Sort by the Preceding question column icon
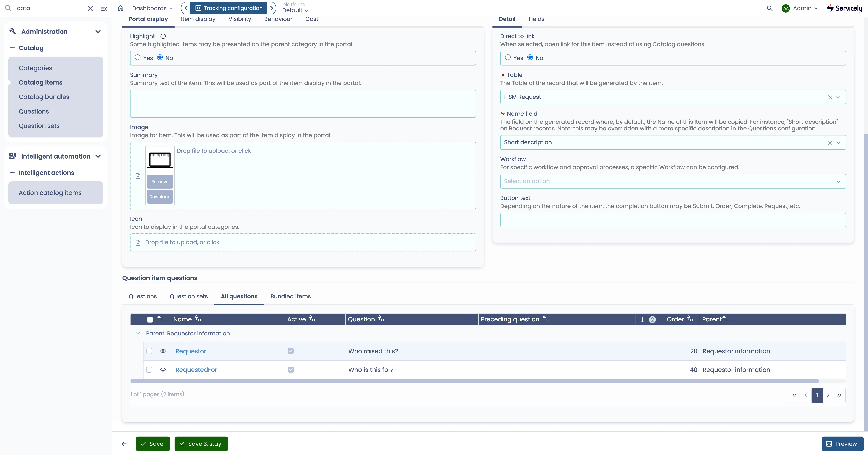 (x=546, y=319)
